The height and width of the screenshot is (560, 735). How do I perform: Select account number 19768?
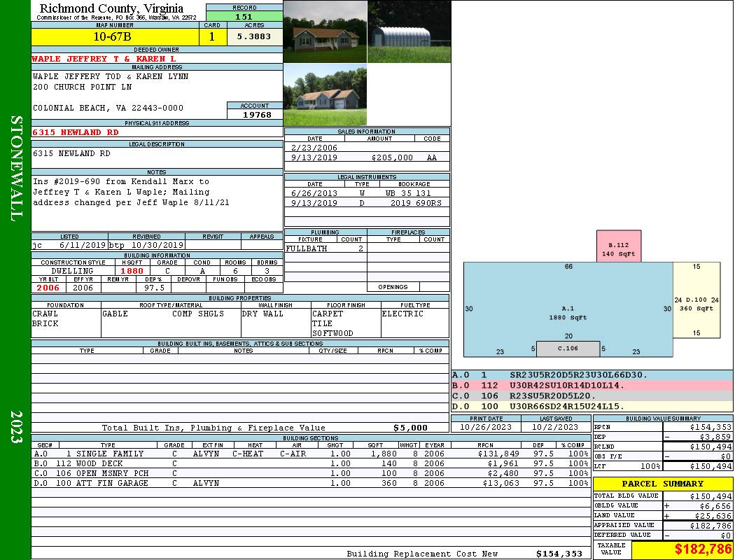coord(254,115)
